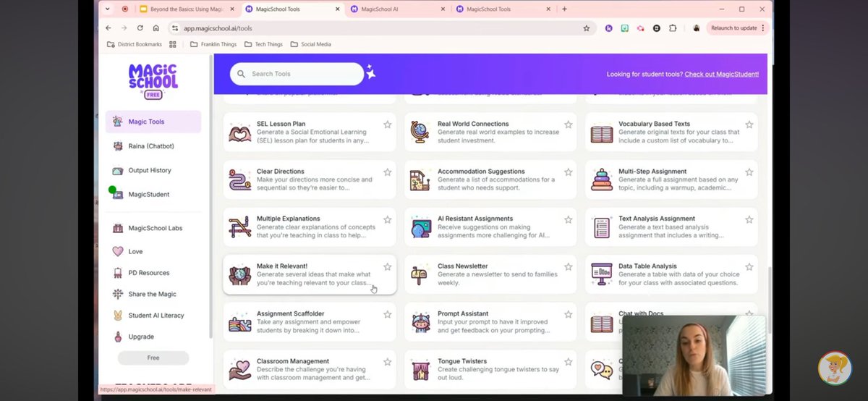Open the AI Resistant Assignments icon

[420, 228]
